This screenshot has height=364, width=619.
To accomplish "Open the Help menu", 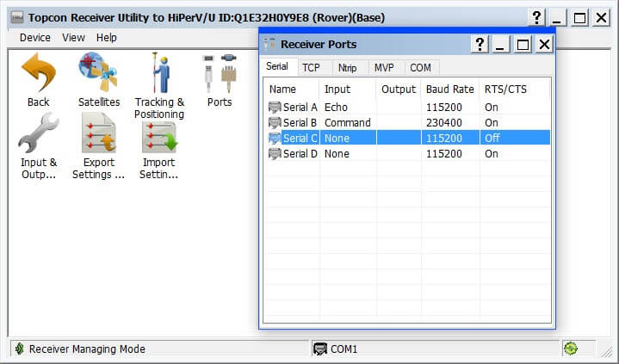I will pos(107,38).
